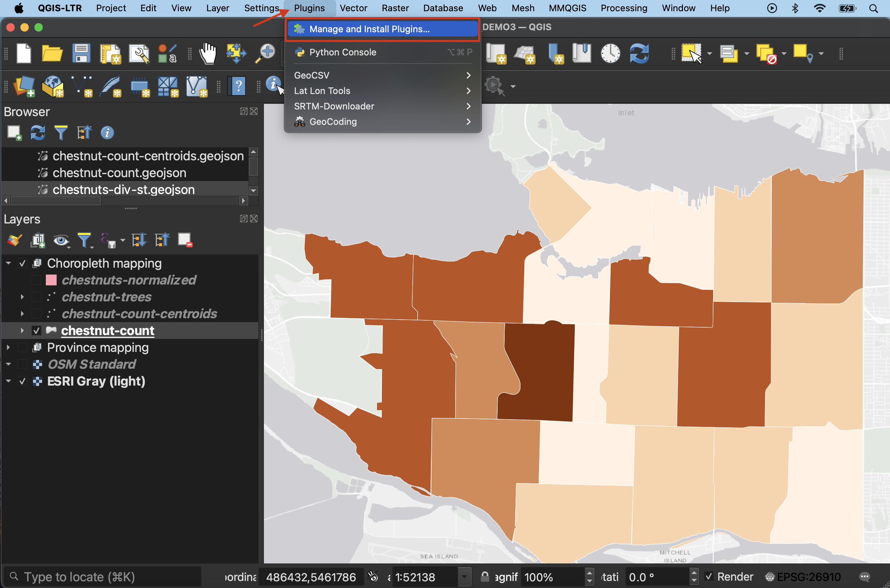Open the map scale dropdown arrow
Image resolution: width=890 pixels, height=588 pixels.
pos(464,577)
